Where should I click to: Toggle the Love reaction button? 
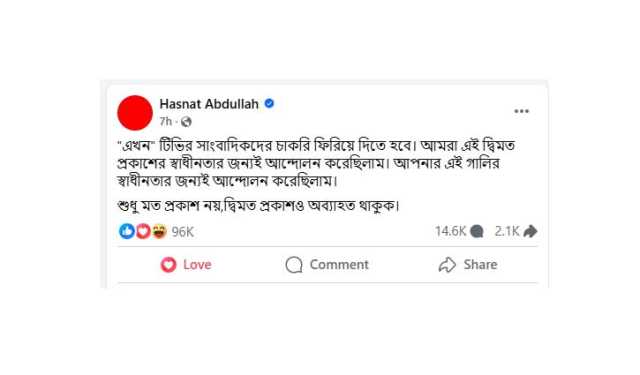[x=186, y=264]
